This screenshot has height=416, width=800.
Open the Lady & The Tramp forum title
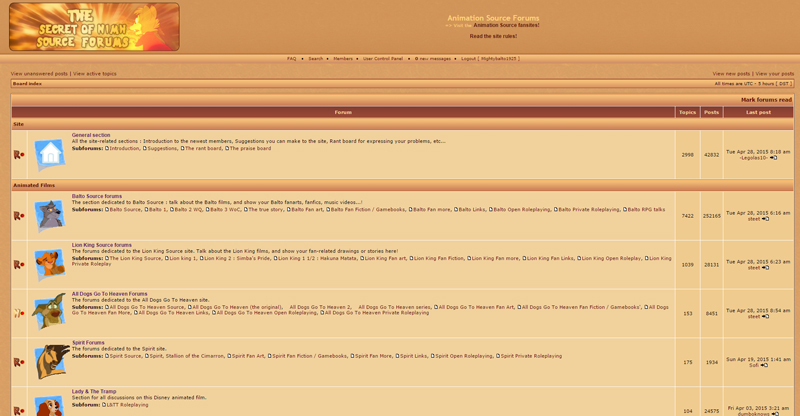94,391
